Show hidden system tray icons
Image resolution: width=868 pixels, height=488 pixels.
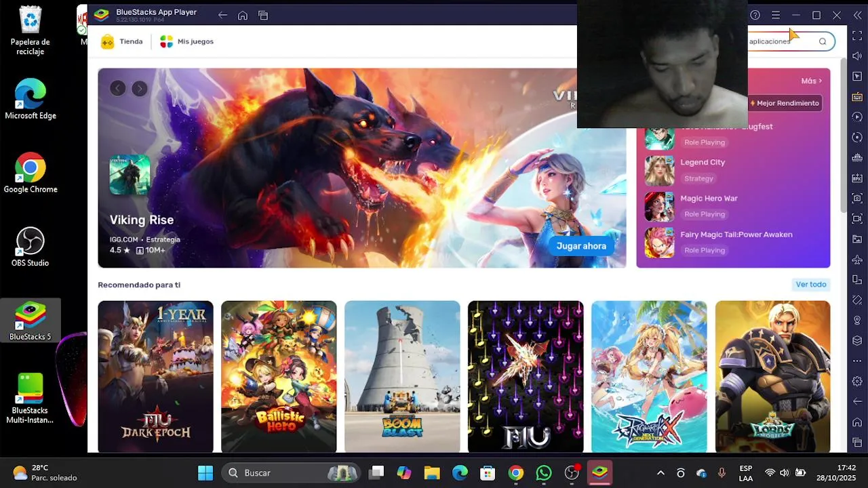pyautogui.click(x=660, y=472)
